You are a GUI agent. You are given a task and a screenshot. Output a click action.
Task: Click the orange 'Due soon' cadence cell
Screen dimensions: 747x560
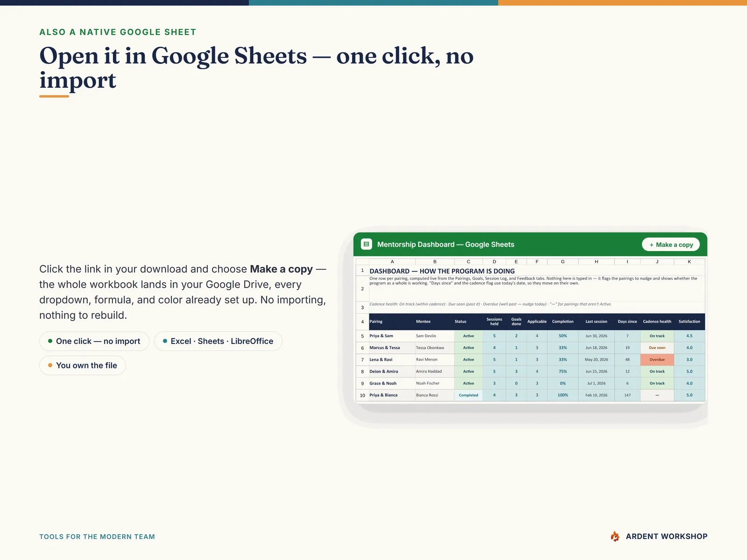pyautogui.click(x=657, y=348)
